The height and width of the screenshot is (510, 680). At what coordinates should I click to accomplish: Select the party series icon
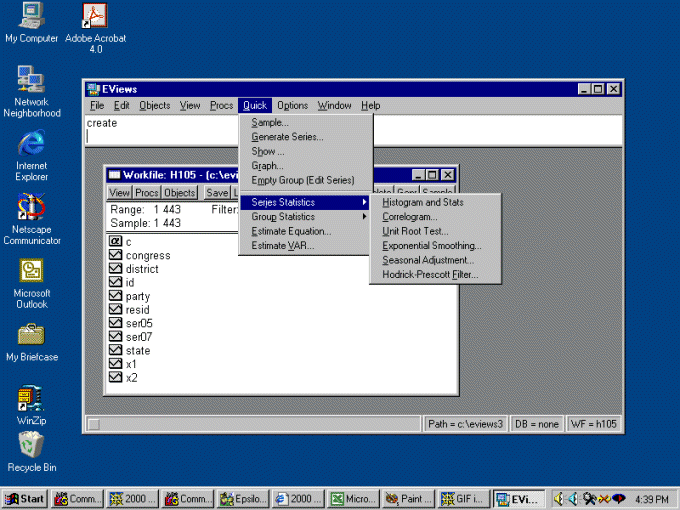tap(115, 297)
